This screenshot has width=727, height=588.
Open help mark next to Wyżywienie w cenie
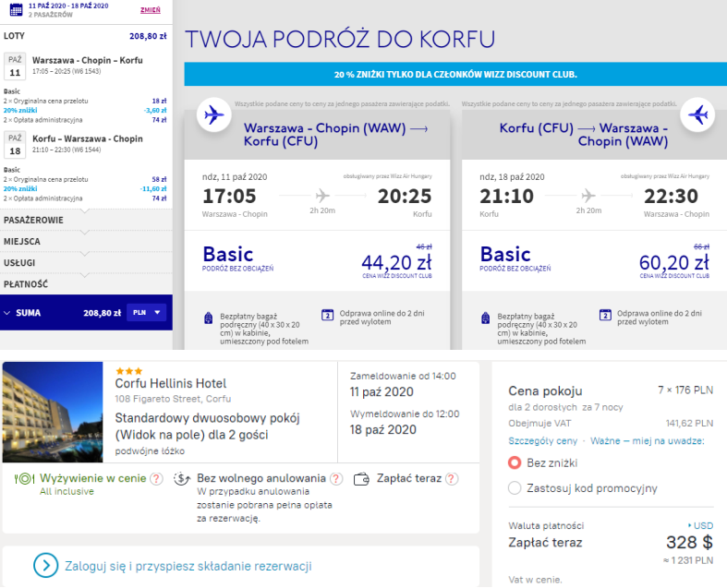coord(157,479)
